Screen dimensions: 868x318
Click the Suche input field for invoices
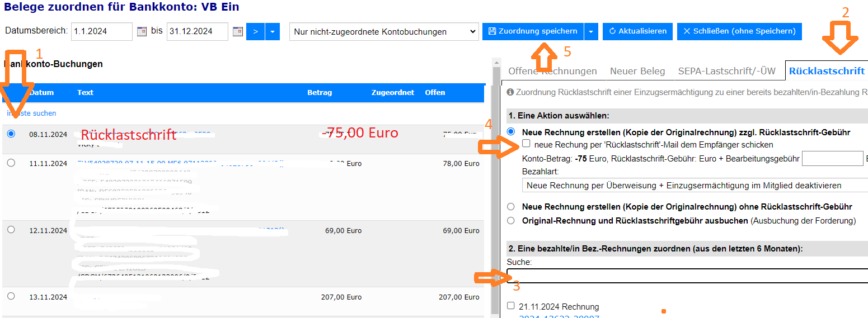pos(687,276)
